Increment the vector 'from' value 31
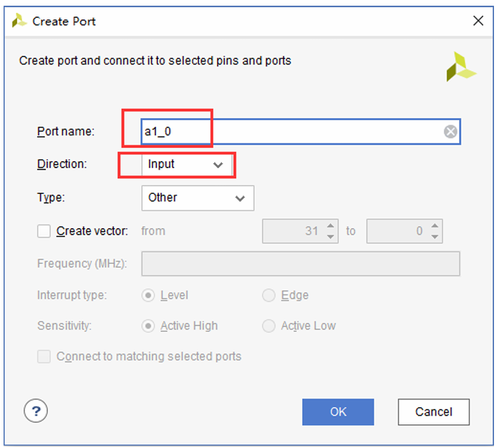 [x=330, y=225]
